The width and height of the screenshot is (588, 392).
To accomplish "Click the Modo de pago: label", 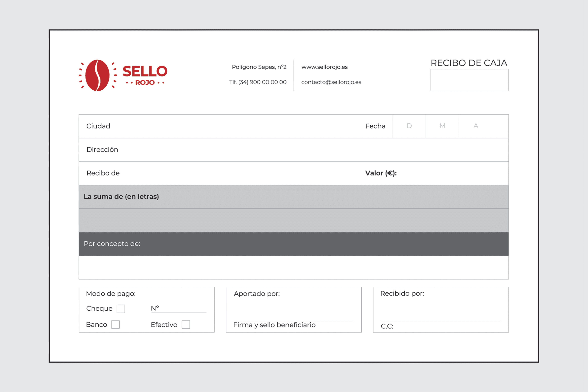I will pos(111,294).
